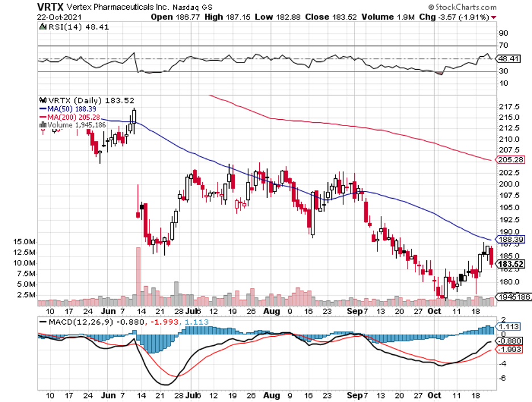Image resolution: width=532 pixels, height=402 pixels.
Task: Click the 15.0M volume scale label
Action: (24, 242)
